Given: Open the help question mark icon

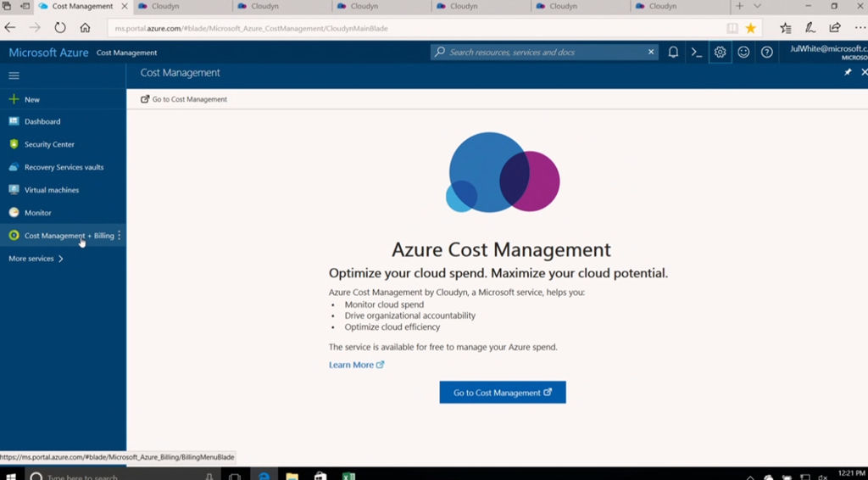Looking at the screenshot, I should tap(767, 53).
